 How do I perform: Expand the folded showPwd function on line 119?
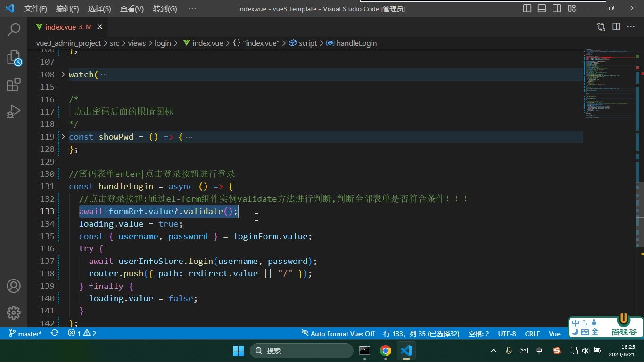tap(63, 137)
